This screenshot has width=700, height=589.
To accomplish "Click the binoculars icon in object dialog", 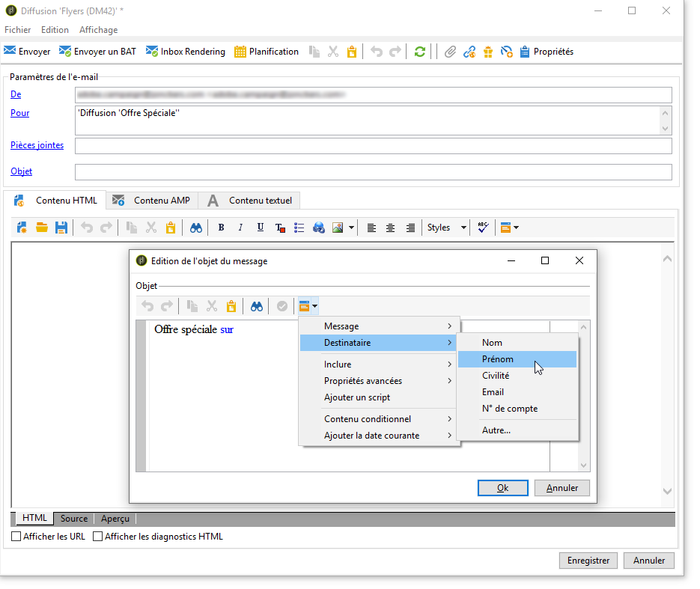I will coord(257,307).
